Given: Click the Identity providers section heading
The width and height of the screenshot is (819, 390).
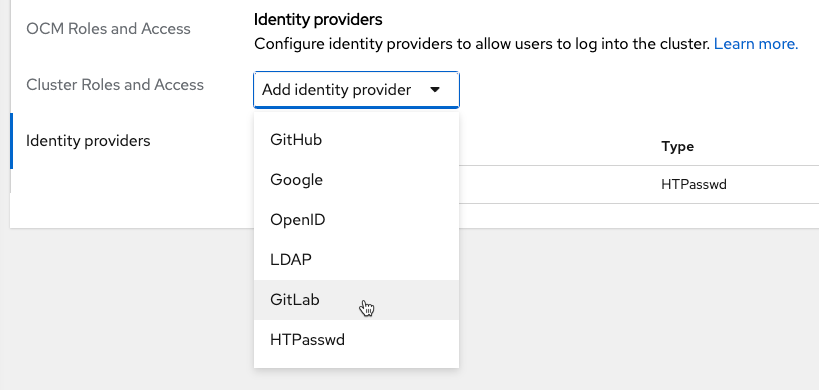Looking at the screenshot, I should click(318, 20).
